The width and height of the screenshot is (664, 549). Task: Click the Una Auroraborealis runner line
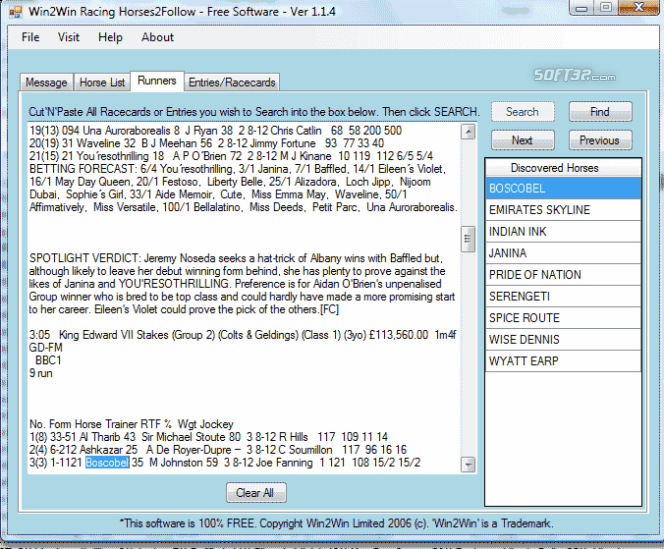pyautogui.click(x=216, y=130)
